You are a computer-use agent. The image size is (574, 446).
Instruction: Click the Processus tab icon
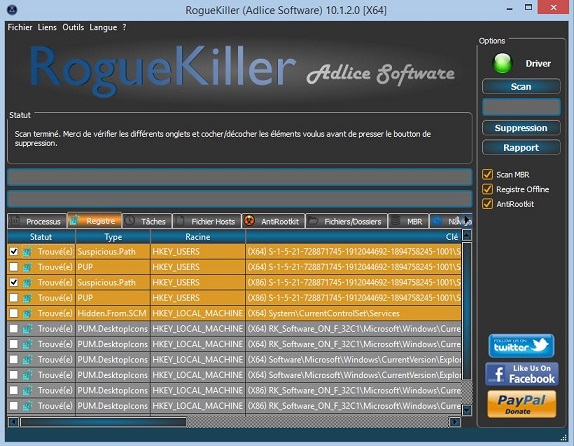15,220
